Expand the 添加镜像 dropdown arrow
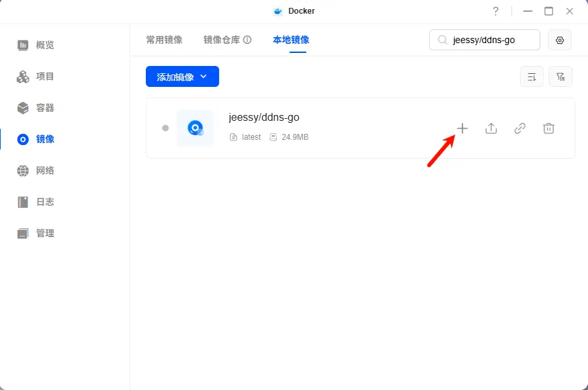The image size is (588, 390). [x=203, y=76]
